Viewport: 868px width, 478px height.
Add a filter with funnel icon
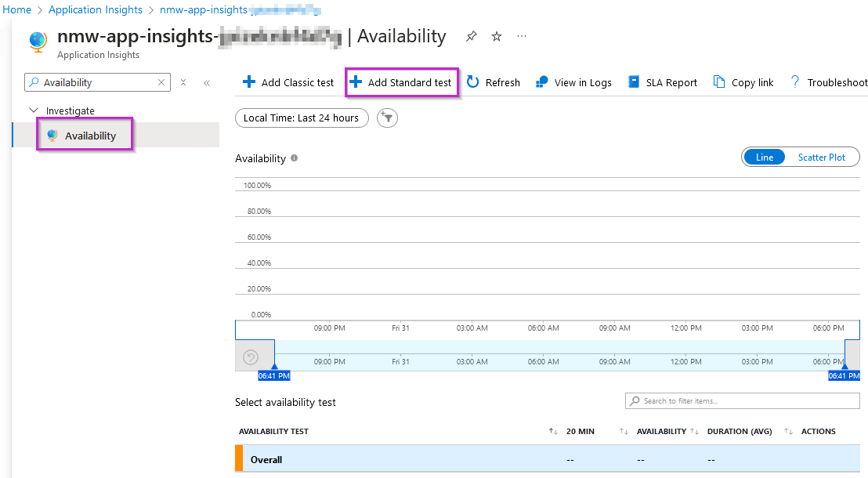pyautogui.click(x=387, y=118)
